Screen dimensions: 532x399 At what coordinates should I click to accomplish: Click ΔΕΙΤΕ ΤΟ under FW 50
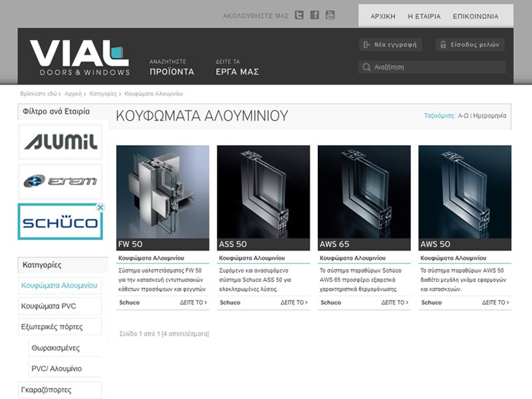(x=194, y=303)
